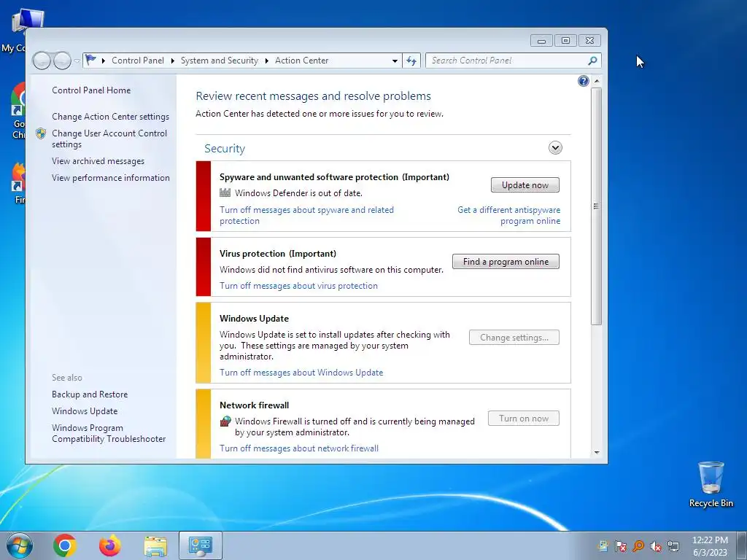Click the vertical scrollbar thumb
747x560 pixels.
[x=597, y=206]
